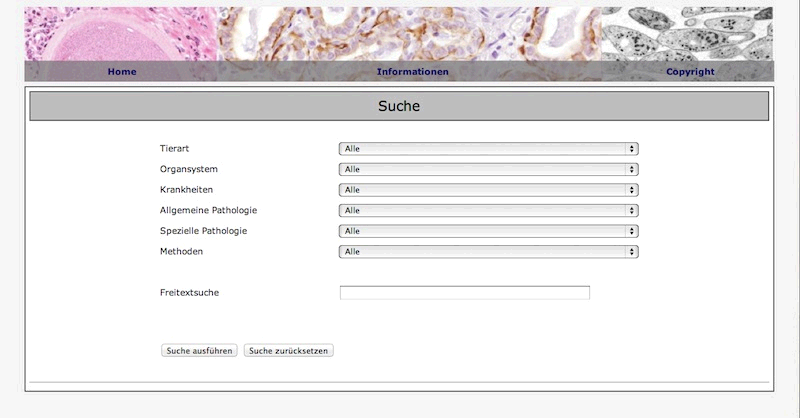Expand the Organsystem selection list

point(488,170)
